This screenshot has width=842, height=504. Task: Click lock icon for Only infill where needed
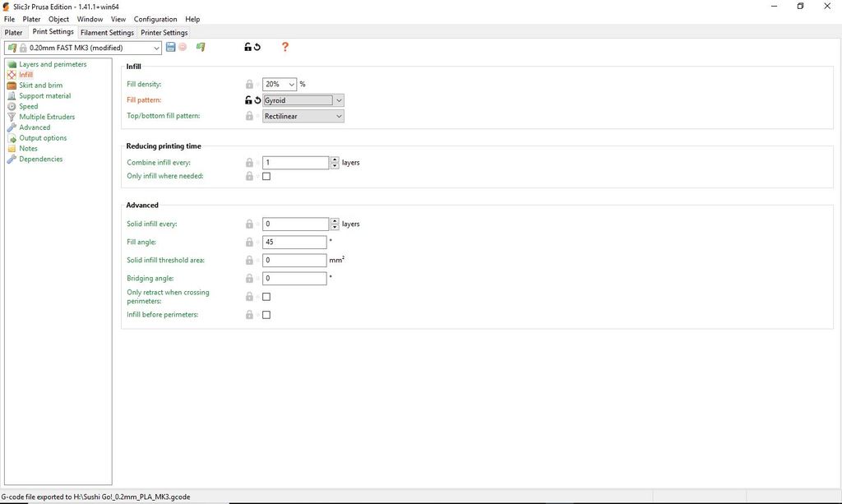pyautogui.click(x=249, y=176)
